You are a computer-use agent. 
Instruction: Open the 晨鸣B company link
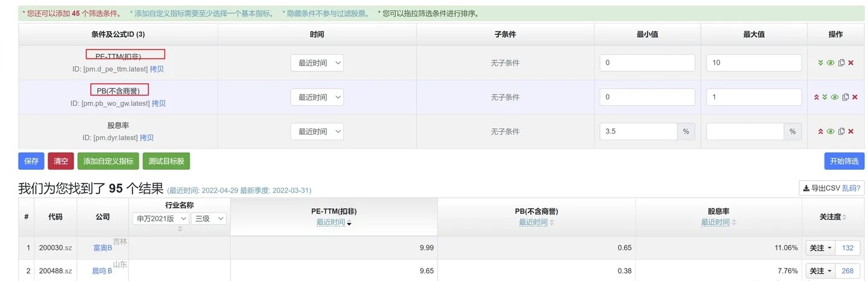[x=102, y=271]
